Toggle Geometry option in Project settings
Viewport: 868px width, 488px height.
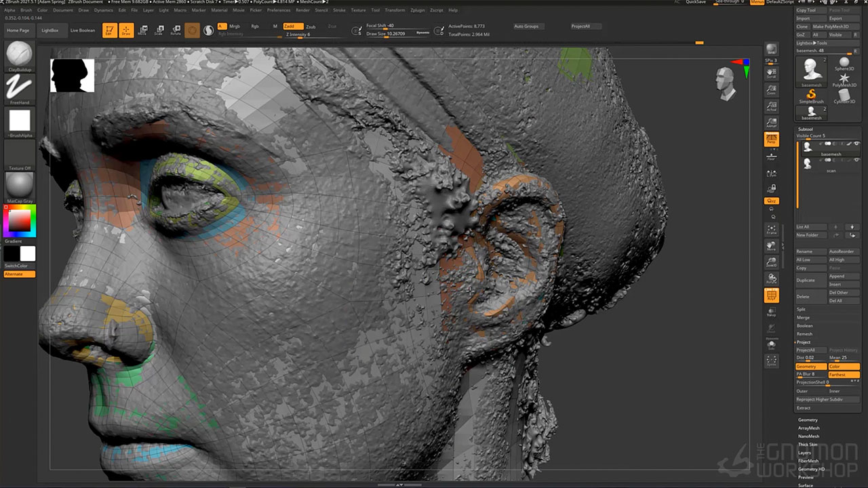(810, 366)
